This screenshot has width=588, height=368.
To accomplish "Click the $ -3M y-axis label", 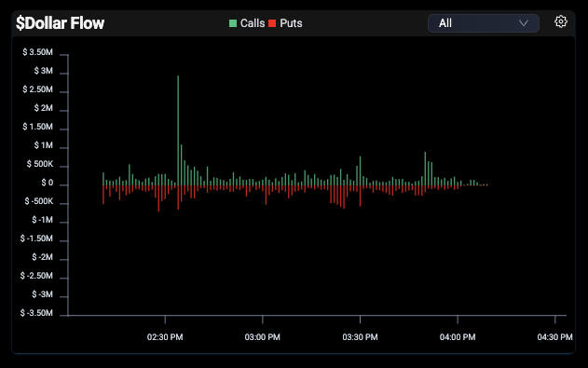I will [42, 294].
